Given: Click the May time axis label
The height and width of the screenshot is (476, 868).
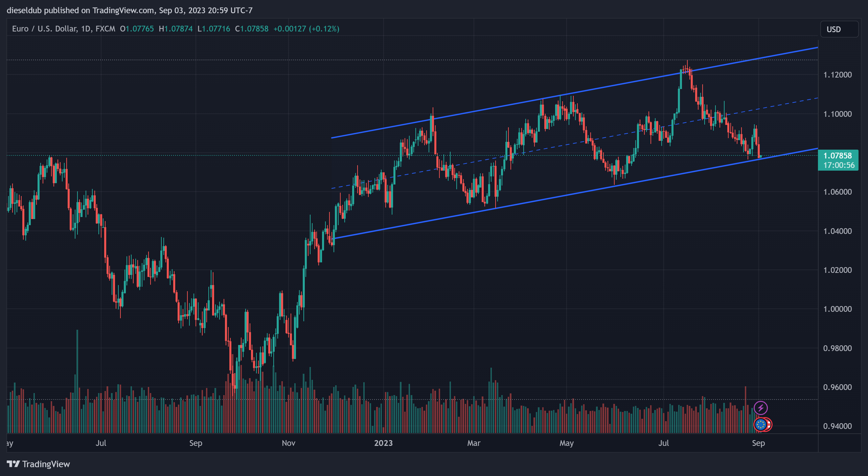Looking at the screenshot, I should tap(567, 443).
